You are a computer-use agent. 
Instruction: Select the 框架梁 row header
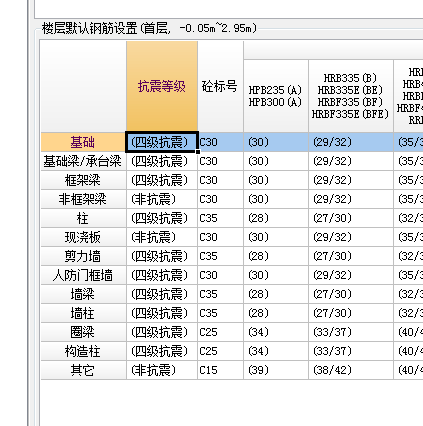click(83, 180)
